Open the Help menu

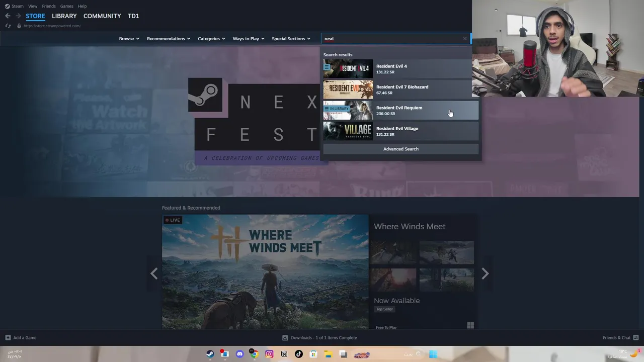pos(82,6)
